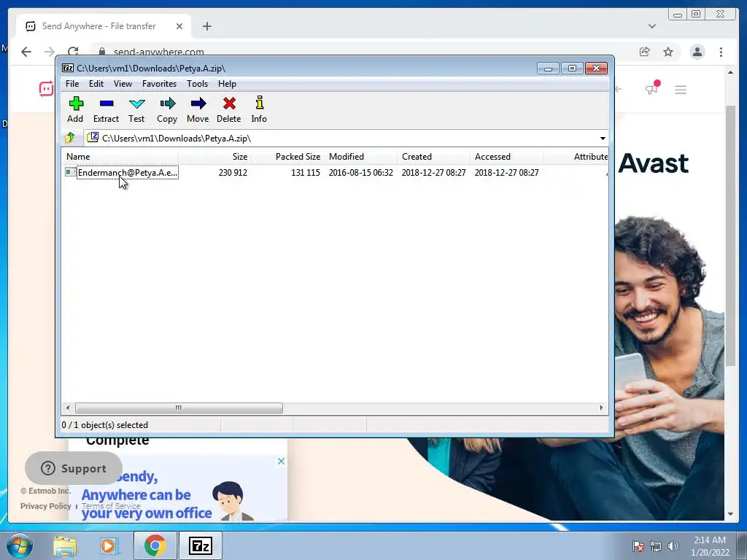The width and height of the screenshot is (747, 560).
Task: Open the Send Anywhere notifications icon
Action: pos(652,88)
